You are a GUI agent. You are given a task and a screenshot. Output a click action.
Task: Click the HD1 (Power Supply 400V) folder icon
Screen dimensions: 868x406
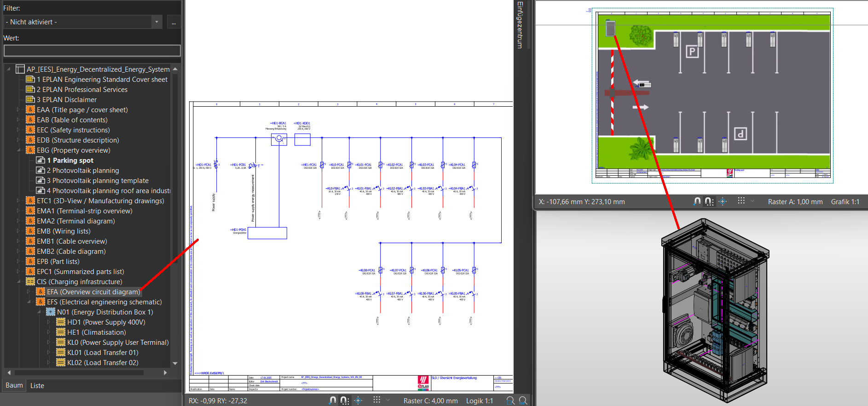click(61, 322)
